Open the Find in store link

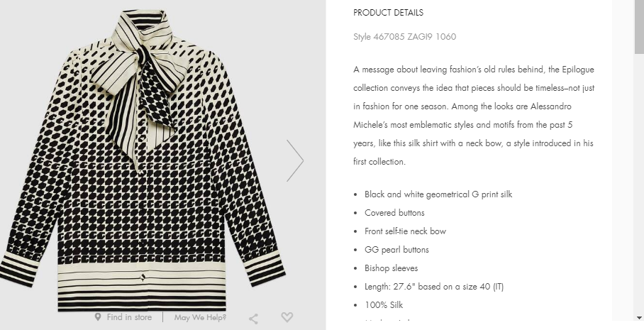pyautogui.click(x=128, y=317)
